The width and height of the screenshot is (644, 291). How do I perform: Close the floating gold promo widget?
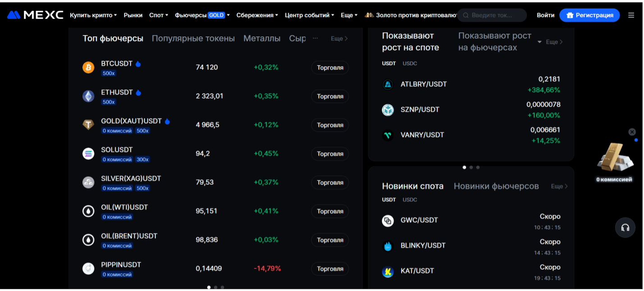[x=632, y=132]
